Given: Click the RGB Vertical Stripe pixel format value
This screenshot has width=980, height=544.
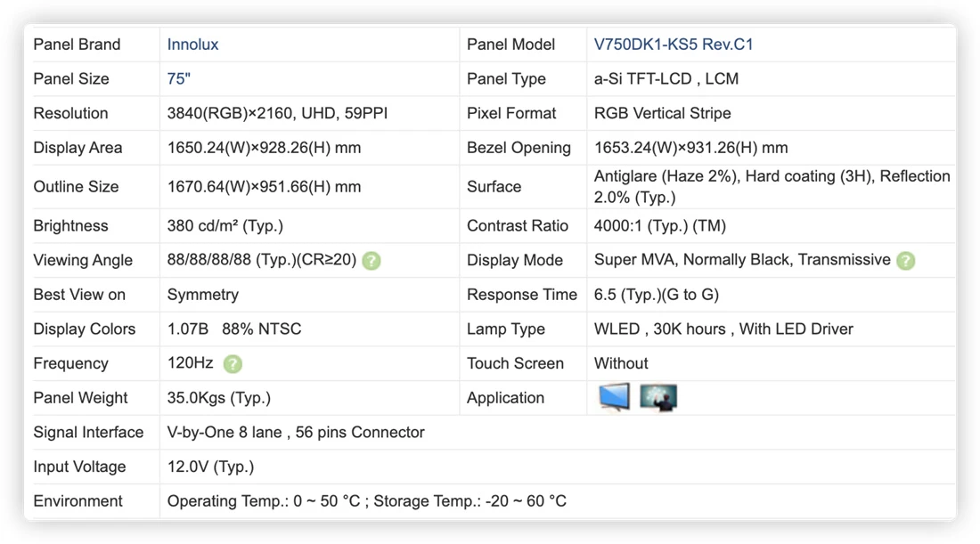Looking at the screenshot, I should point(663,113).
